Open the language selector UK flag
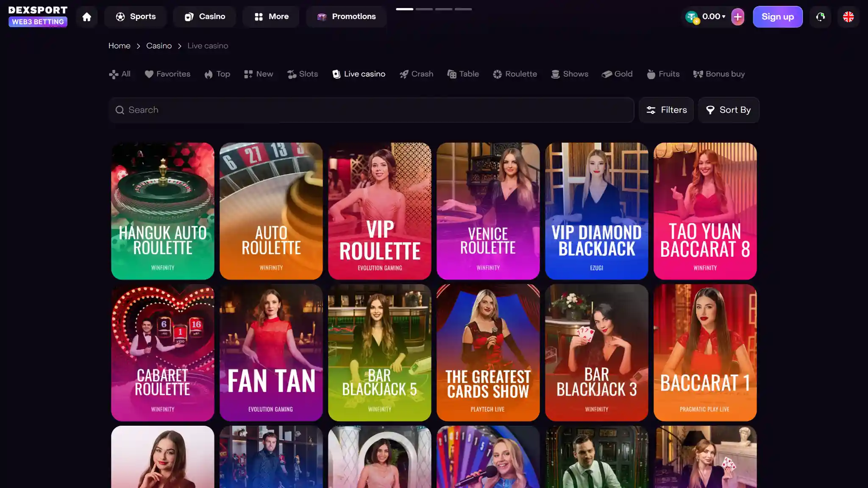This screenshot has width=868, height=488. pyautogui.click(x=849, y=17)
